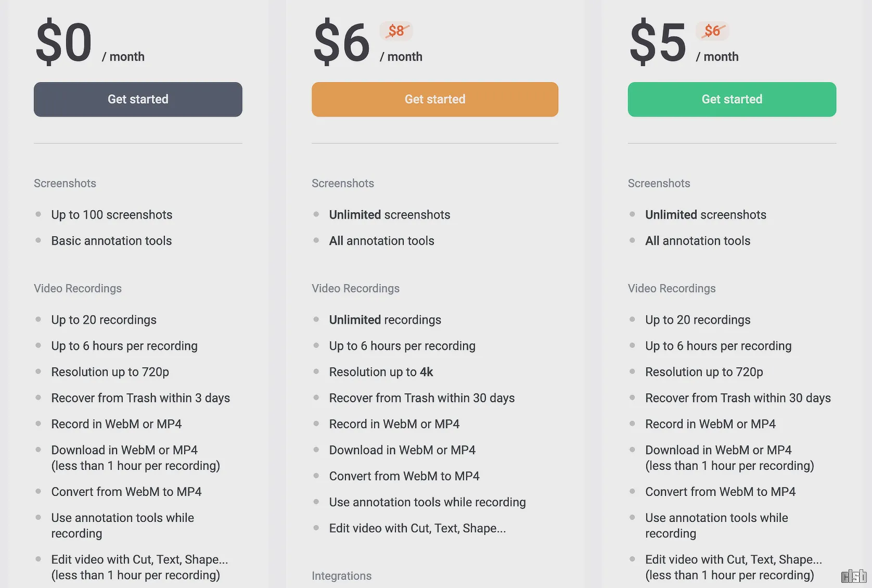Click 'Basic annotation tools' in free plan
The image size is (872, 588).
pyautogui.click(x=111, y=241)
